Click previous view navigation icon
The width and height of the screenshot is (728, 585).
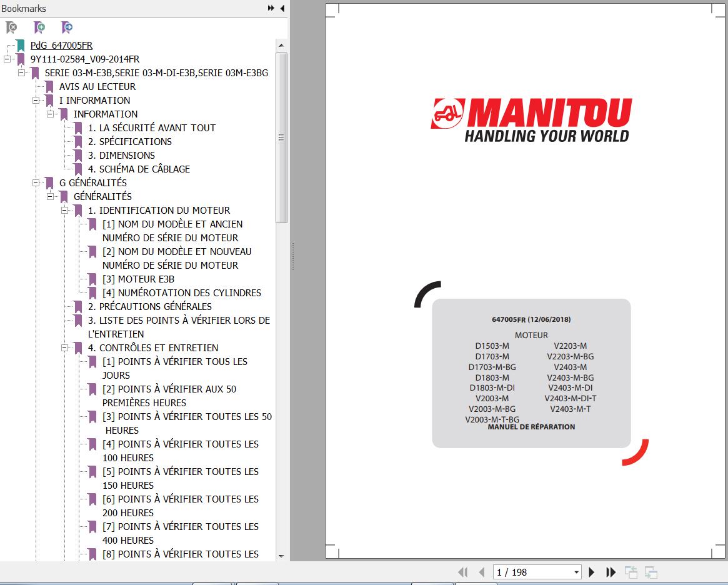pos(631,572)
